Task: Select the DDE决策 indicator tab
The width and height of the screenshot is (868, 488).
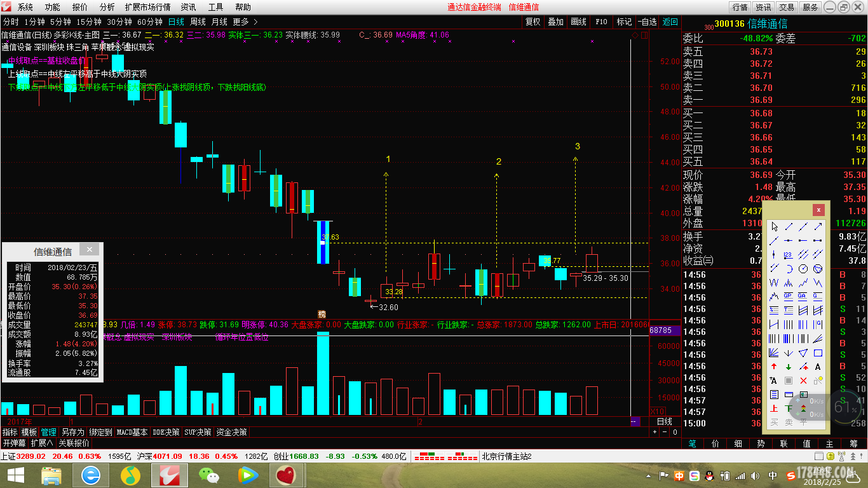Action: tap(166, 432)
